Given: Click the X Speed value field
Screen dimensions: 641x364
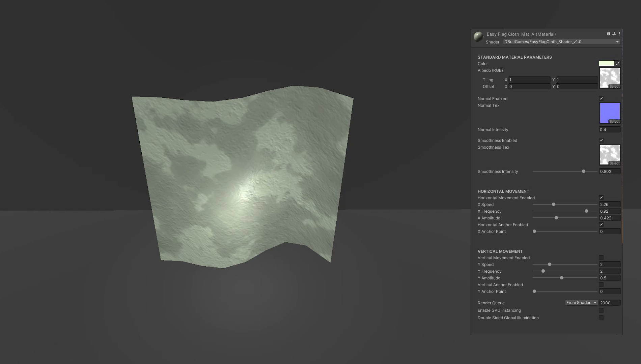Looking at the screenshot, I should point(610,205).
